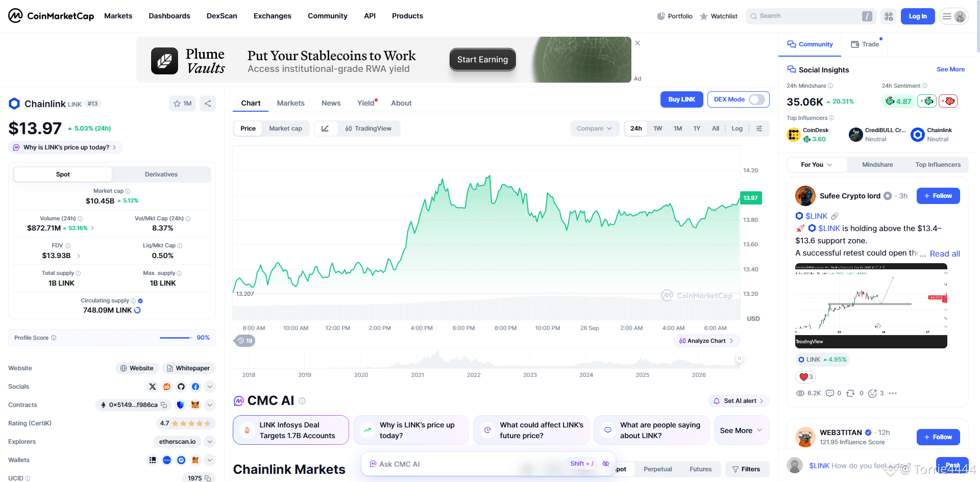Viewport: 980px width, 482px height.
Task: Copy the contract address 0x5149...f986ca
Action: [164, 405]
